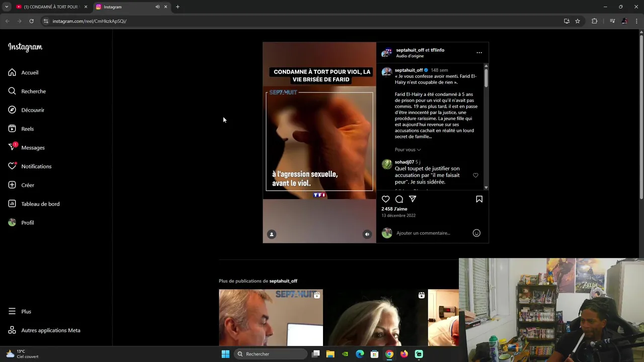The width and height of the screenshot is (644, 362).
Task: Share the reel with paper plane icon
Action: coord(413,199)
